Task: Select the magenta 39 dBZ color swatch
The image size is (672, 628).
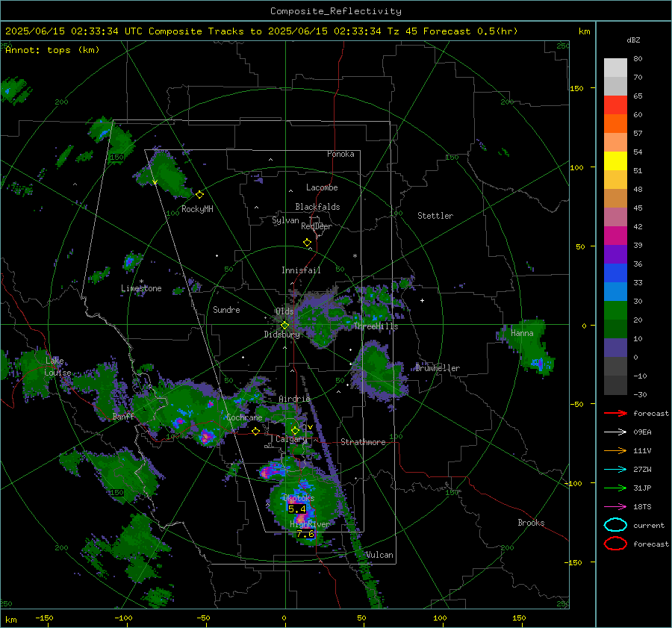Action: (615, 236)
